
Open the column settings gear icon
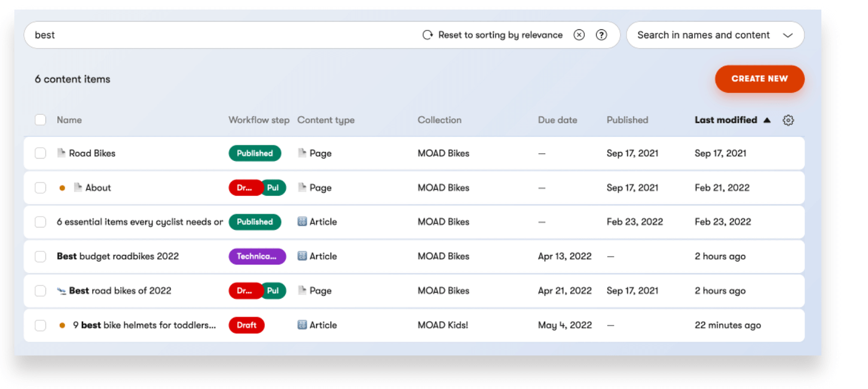click(x=788, y=120)
